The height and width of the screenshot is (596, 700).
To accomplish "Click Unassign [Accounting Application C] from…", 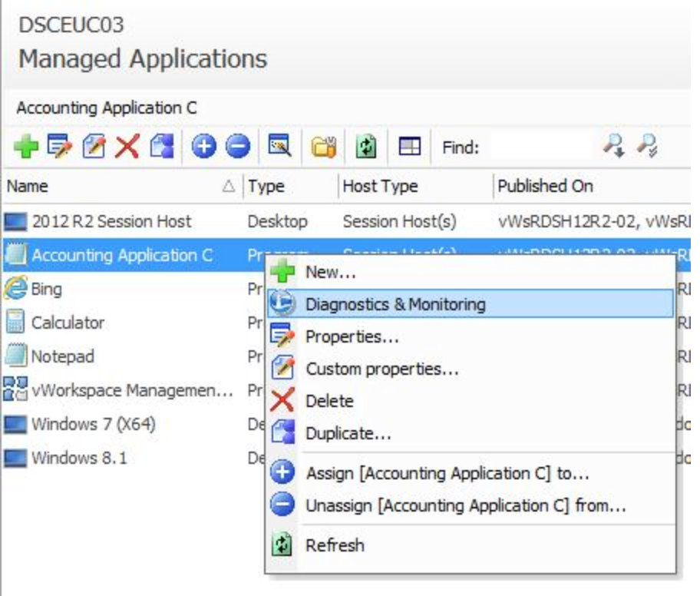I will point(465,505).
